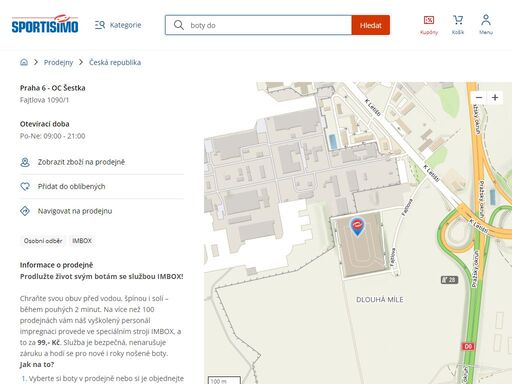Click the Osobní odběr tag
512x384 pixels.
point(43,241)
